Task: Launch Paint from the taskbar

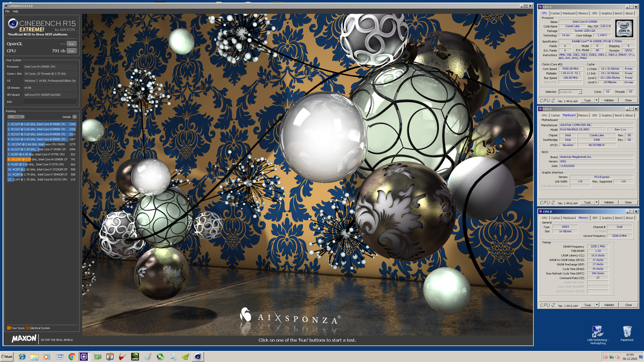Action: (x=148, y=356)
